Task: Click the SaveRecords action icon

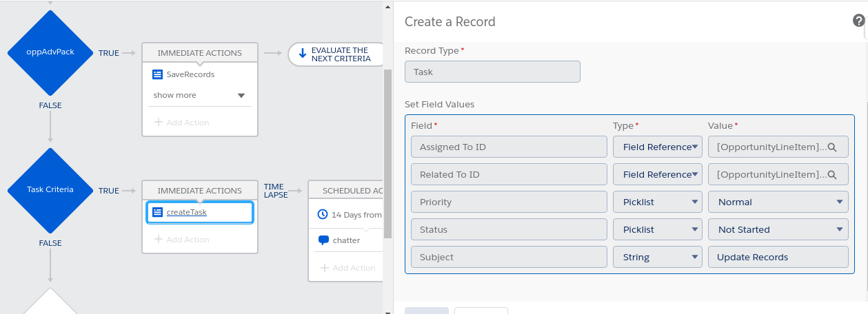Action: [x=157, y=74]
